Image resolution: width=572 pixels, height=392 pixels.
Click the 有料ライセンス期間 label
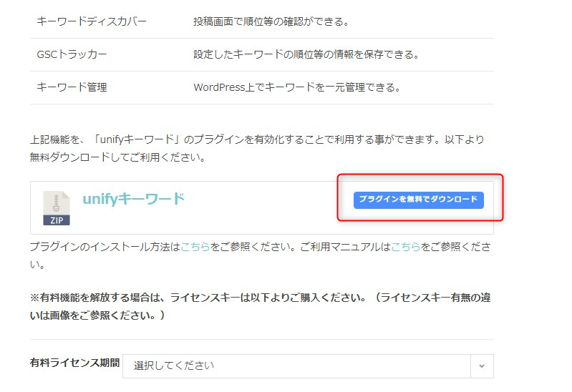tap(74, 363)
